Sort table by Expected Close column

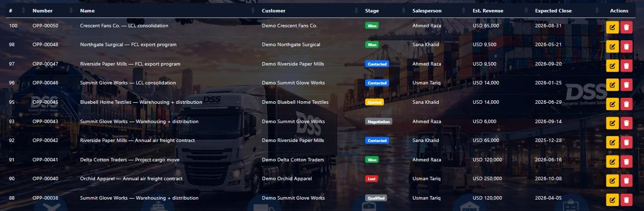tap(567, 10)
